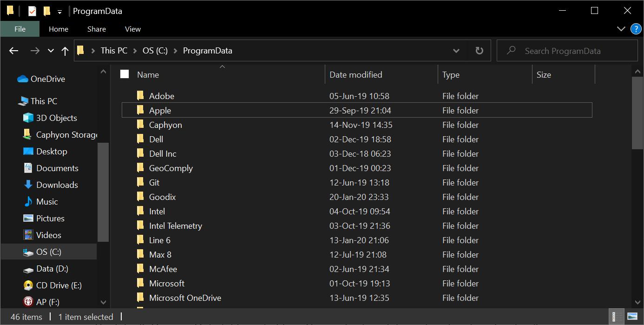Switch to the Home ribbon tab
The width and height of the screenshot is (644, 325).
point(59,29)
